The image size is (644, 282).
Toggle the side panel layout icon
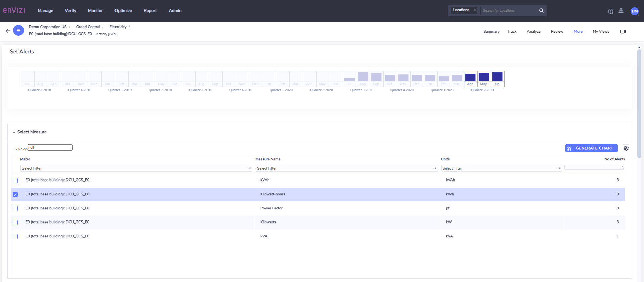click(623, 31)
